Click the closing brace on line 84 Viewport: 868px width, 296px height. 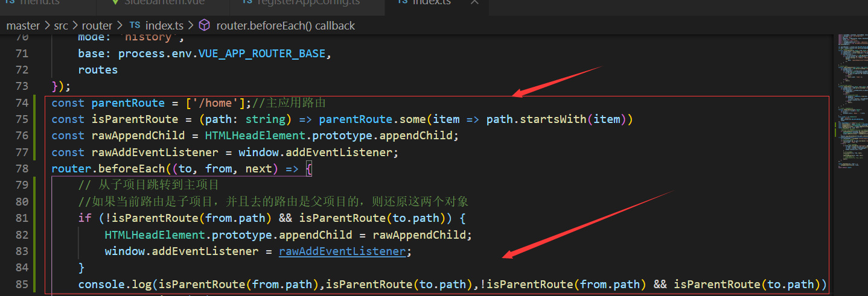(81, 268)
